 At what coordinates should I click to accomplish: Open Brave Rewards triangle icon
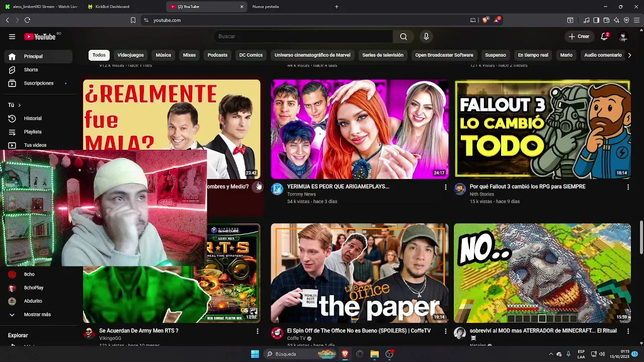click(x=497, y=20)
